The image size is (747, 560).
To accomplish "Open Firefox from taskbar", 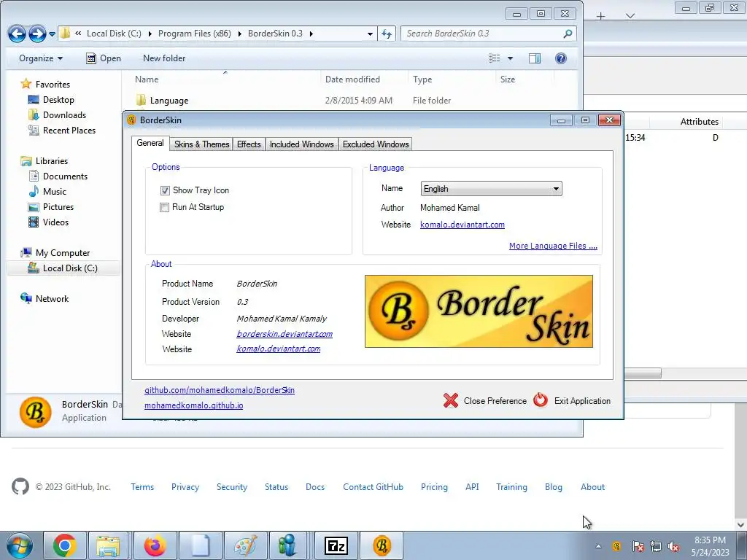I will click(x=155, y=545).
